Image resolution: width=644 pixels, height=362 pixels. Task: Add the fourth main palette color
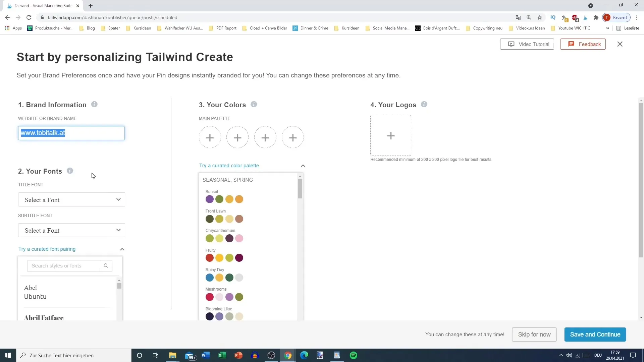tap(293, 137)
